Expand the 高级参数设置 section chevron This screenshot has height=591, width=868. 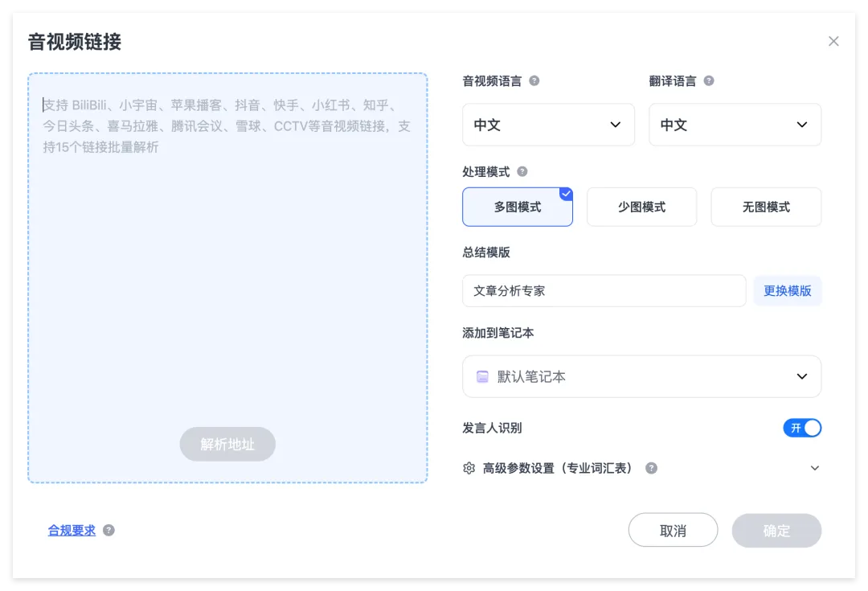point(814,468)
